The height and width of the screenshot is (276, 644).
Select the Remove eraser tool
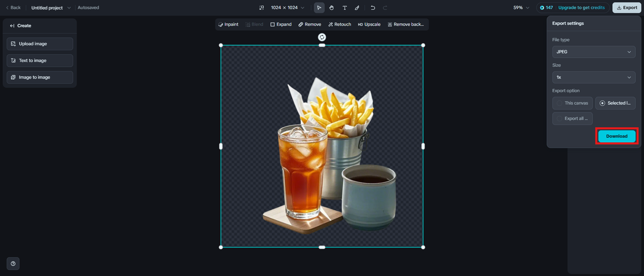tap(309, 24)
